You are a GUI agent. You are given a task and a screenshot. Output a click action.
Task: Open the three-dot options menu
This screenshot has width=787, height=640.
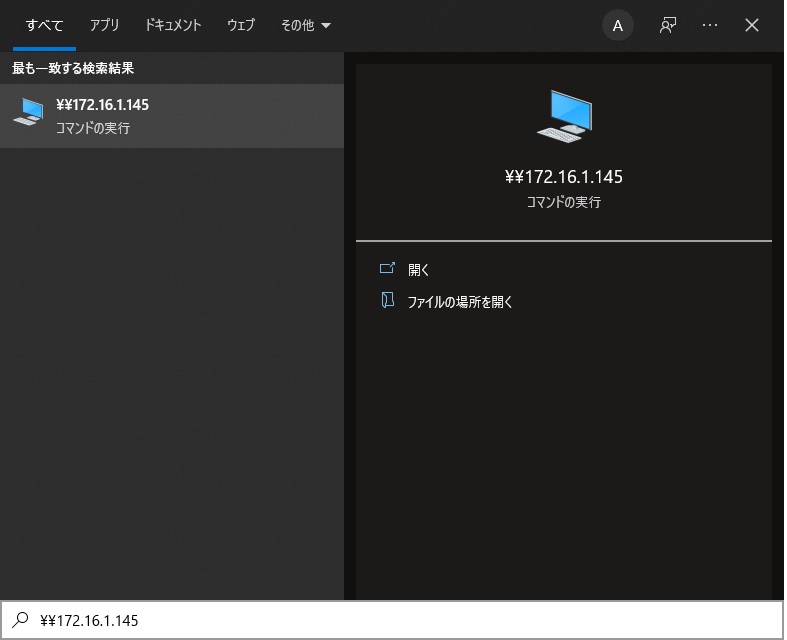coord(710,25)
